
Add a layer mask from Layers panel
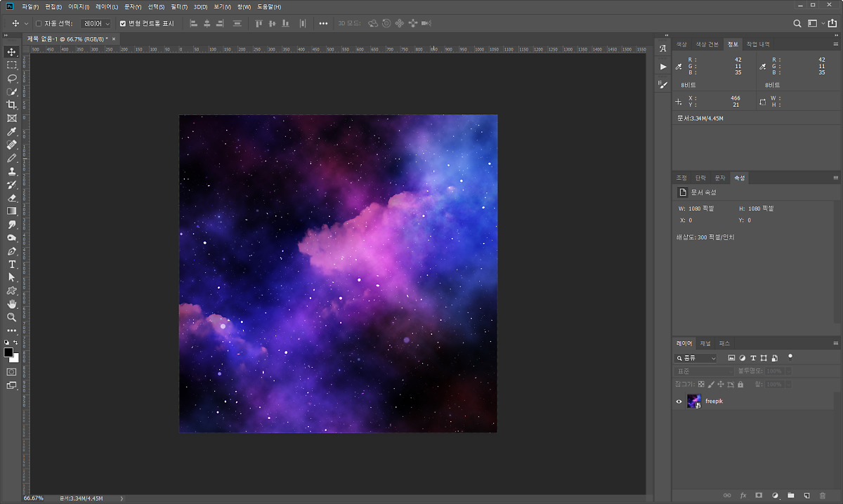pos(759,496)
